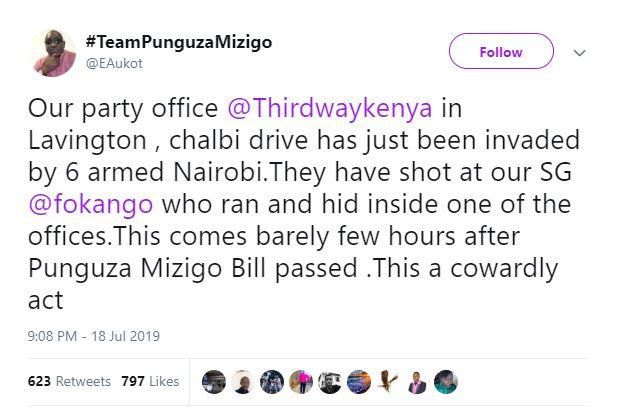Click the third liker avatar
Image resolution: width=624 pixels, height=415 pixels.
[x=271, y=381]
